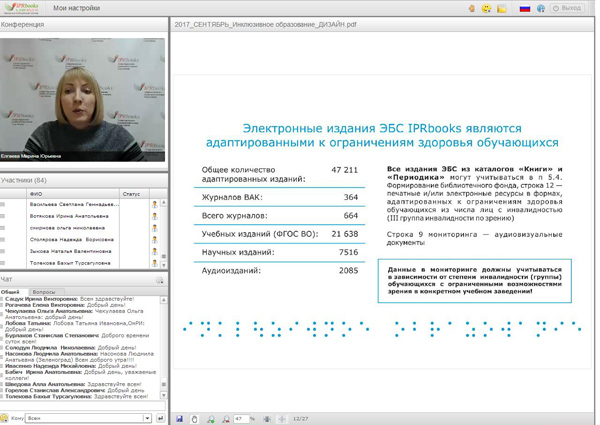600x425 pixels.
Task: Open emoticon picker beside Кому field
Action: tap(4, 418)
